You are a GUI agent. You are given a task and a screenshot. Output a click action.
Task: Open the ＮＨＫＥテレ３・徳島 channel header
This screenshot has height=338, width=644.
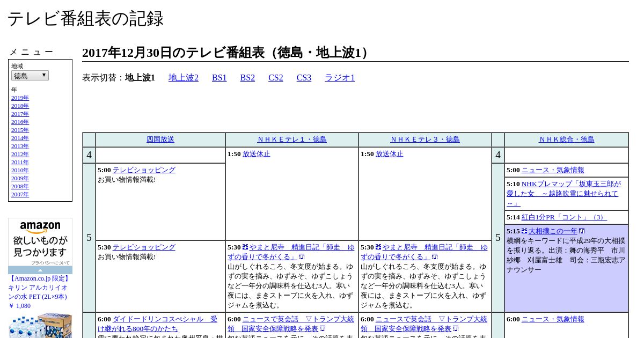[x=425, y=139]
